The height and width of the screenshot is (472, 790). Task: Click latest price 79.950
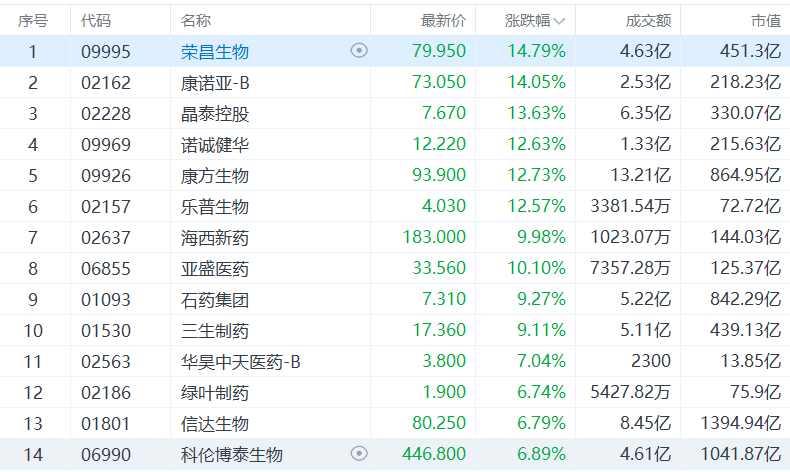click(439, 51)
